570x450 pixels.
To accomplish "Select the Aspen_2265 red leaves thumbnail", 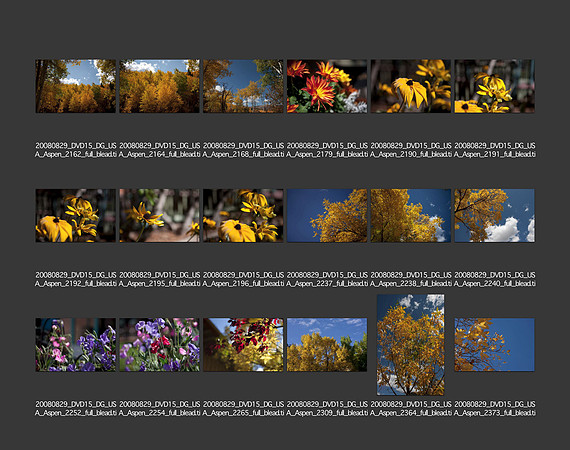I will 243,345.
